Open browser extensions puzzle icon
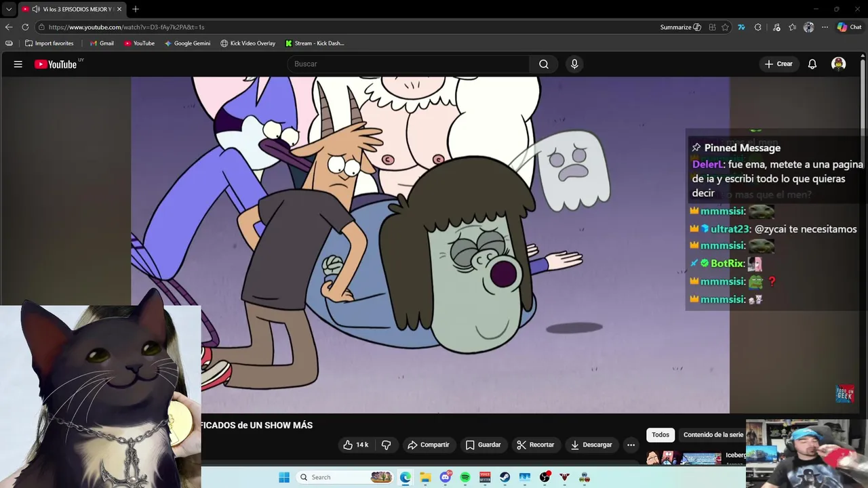This screenshot has height=488, width=868. (x=758, y=27)
